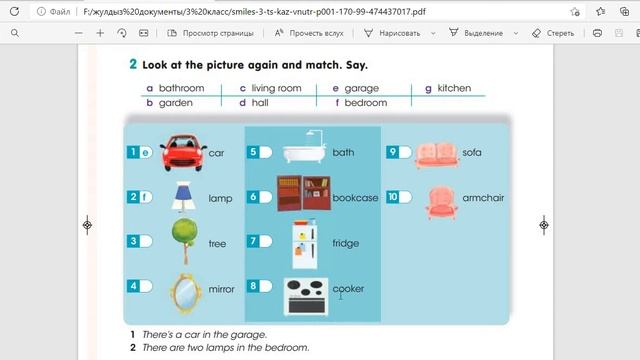640x360 pixels.
Task: Open site info icon beside Файл
Action: (41, 11)
